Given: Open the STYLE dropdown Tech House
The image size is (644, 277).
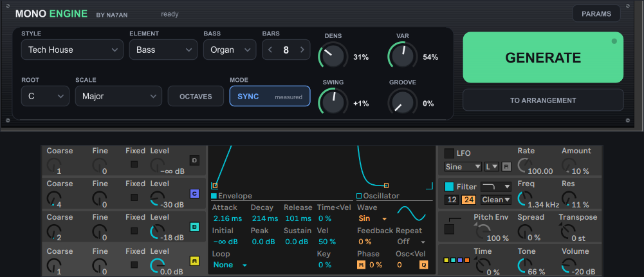Looking at the screenshot, I should [x=72, y=50].
